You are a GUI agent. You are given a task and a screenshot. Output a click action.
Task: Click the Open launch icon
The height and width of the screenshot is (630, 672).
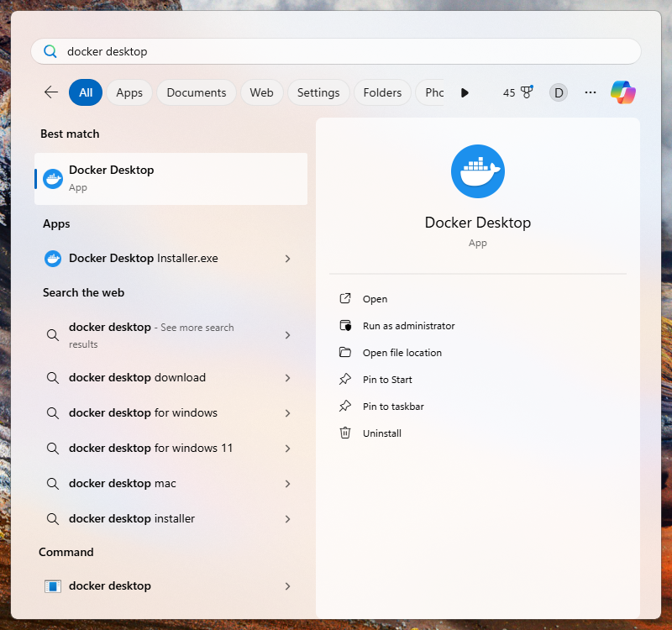click(x=345, y=299)
